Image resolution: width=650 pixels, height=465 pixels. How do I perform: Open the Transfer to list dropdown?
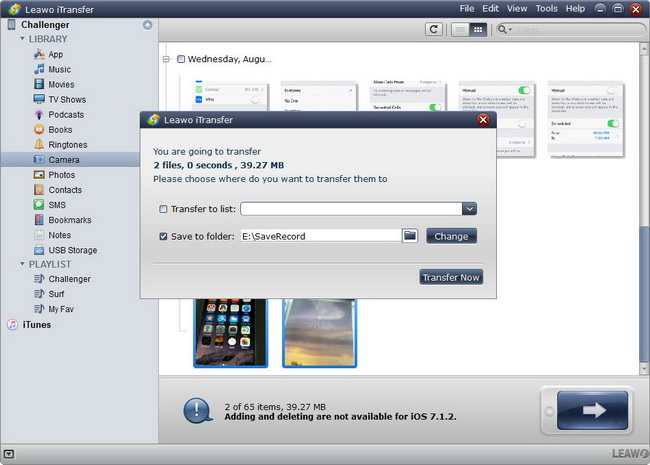pyautogui.click(x=469, y=209)
